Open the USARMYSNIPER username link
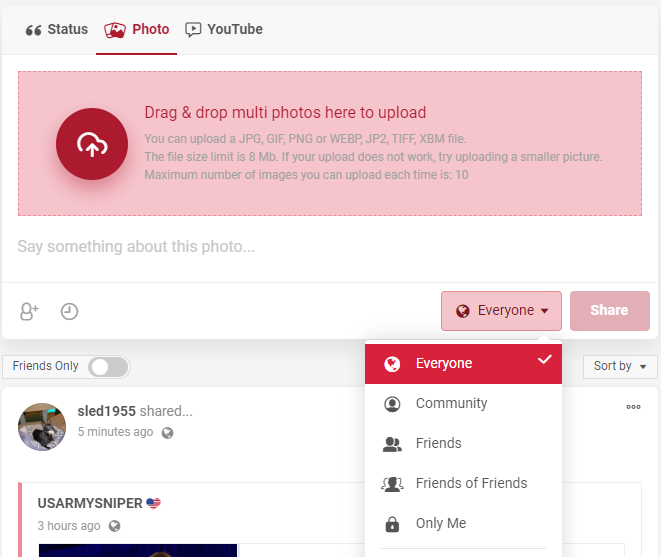This screenshot has width=661, height=557. [x=90, y=503]
